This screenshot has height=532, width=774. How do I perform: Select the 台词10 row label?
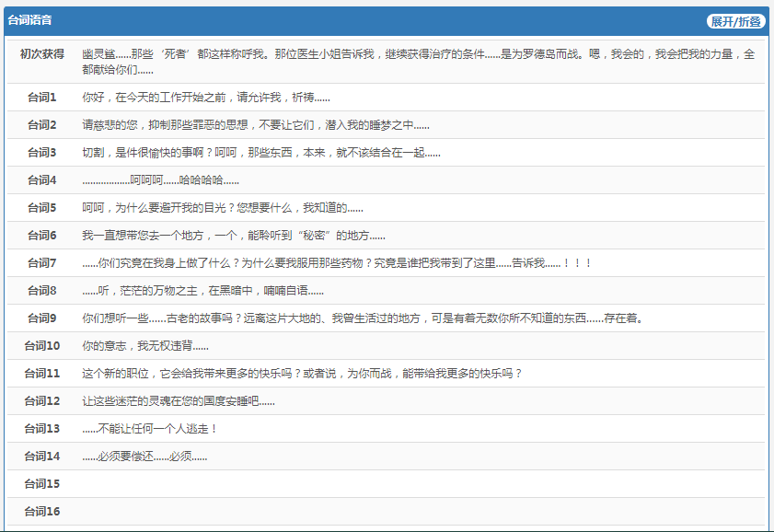42,346
